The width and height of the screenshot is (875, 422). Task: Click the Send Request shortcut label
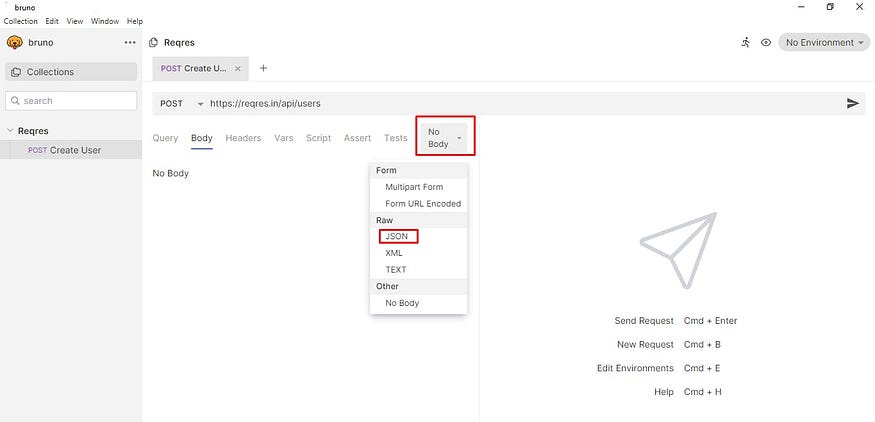click(x=644, y=321)
